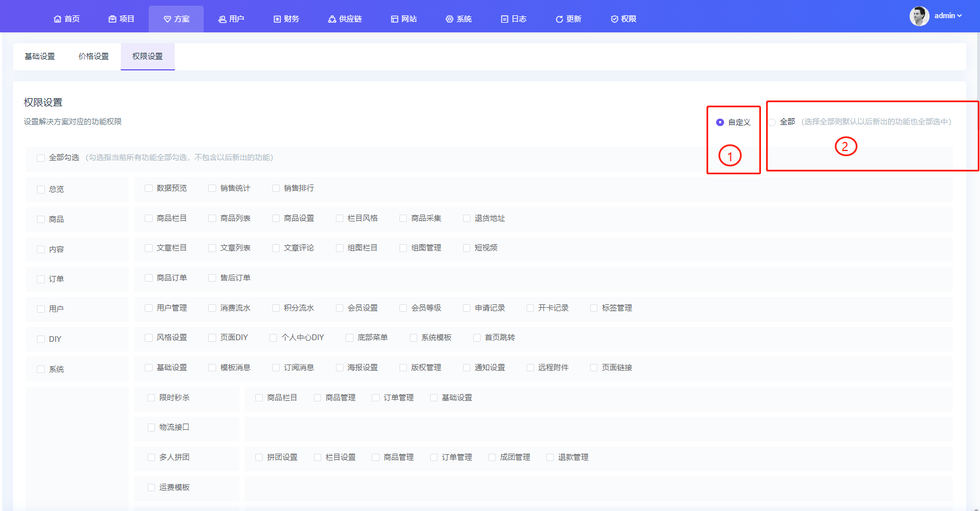Tick the 限时秒杀 checkbox

(151, 398)
